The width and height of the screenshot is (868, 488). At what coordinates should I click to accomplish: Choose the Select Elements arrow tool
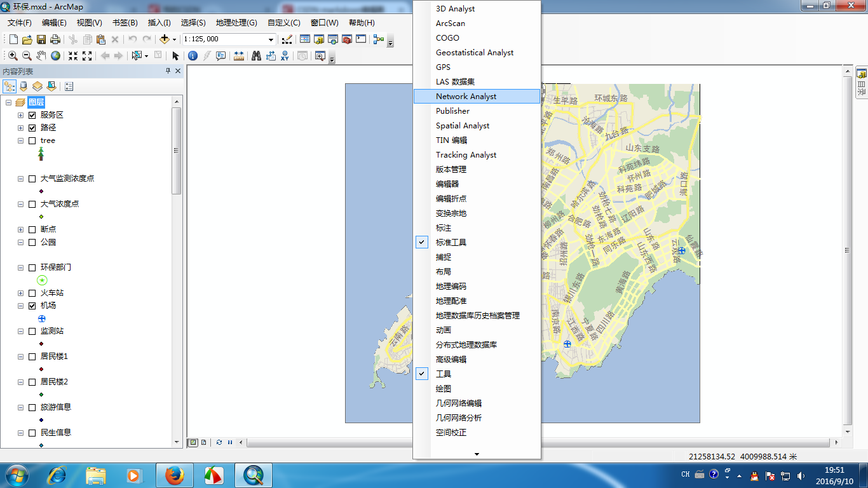[x=176, y=56]
